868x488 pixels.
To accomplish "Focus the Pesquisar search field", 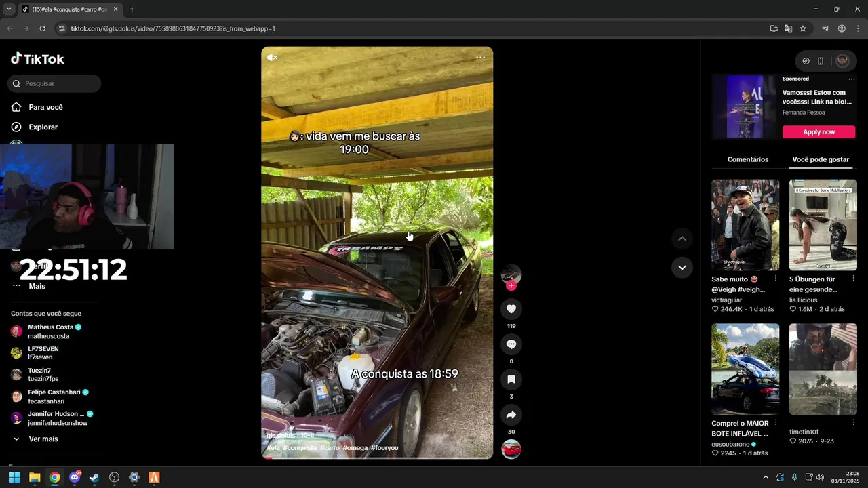I will 54,83.
